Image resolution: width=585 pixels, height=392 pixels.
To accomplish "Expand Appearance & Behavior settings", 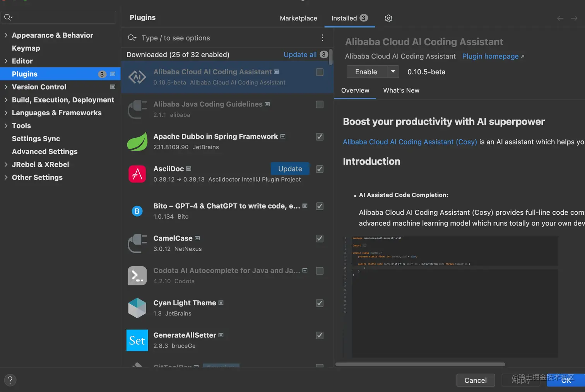I will pyautogui.click(x=6, y=35).
